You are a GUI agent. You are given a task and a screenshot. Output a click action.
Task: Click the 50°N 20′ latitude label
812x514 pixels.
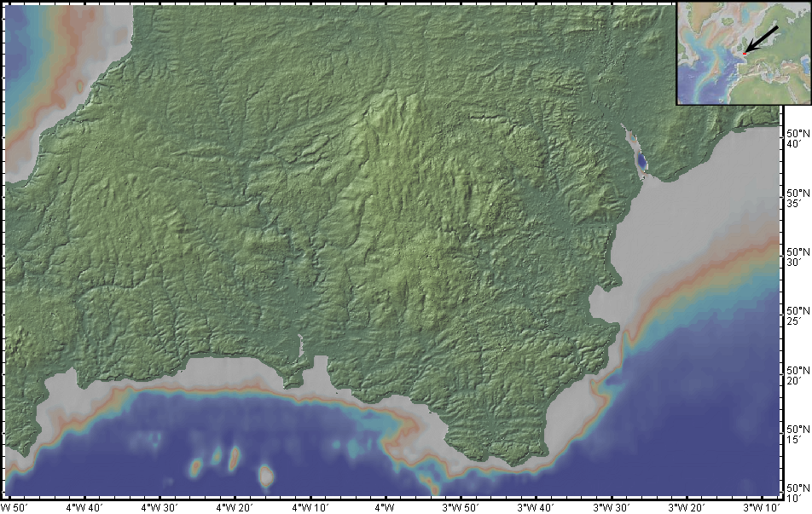click(797, 375)
